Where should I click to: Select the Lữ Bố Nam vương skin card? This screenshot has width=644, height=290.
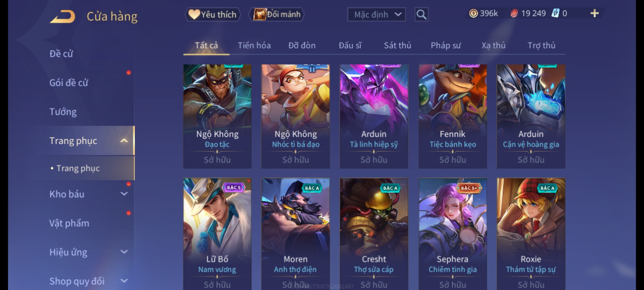[x=217, y=234]
